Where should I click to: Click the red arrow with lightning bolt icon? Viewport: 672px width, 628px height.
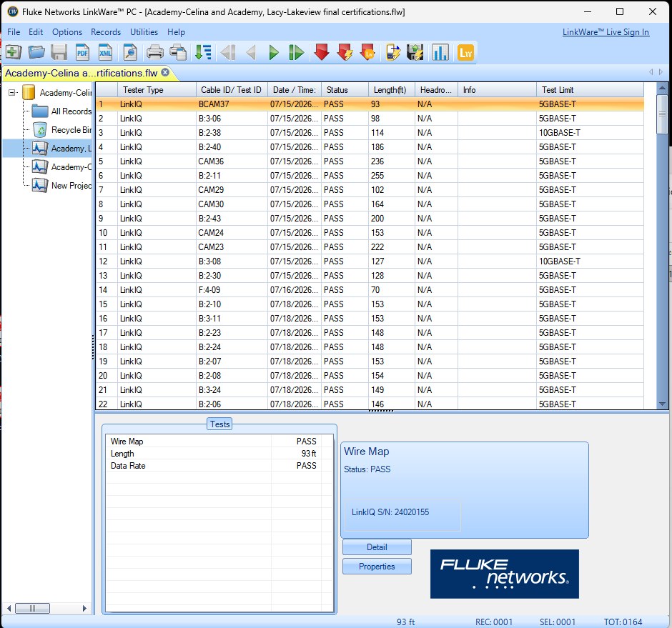point(345,52)
